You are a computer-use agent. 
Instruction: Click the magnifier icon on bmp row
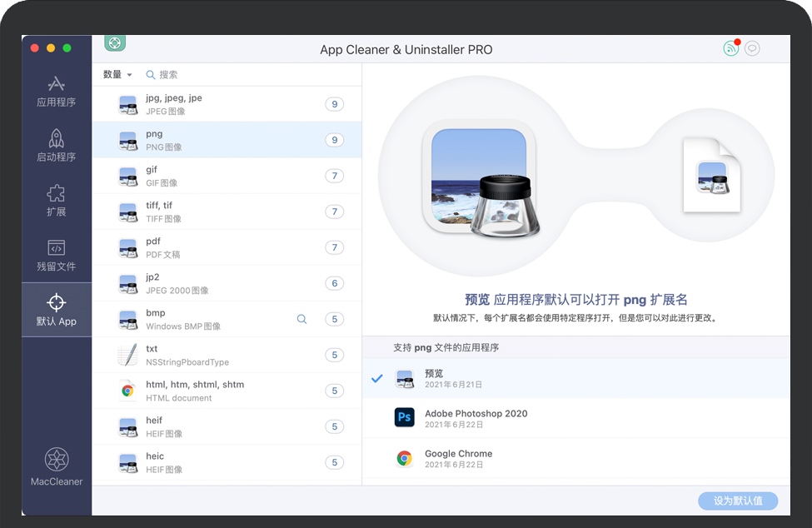[301, 319]
